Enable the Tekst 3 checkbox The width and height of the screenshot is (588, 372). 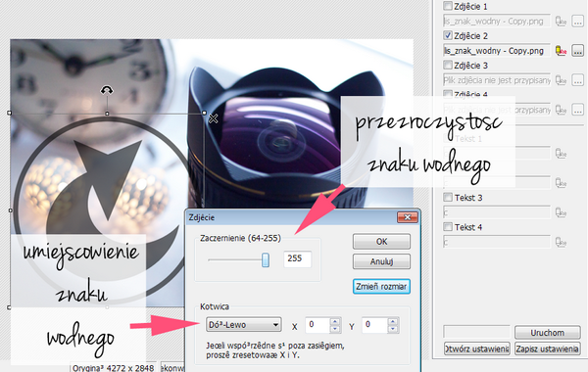[x=448, y=197]
